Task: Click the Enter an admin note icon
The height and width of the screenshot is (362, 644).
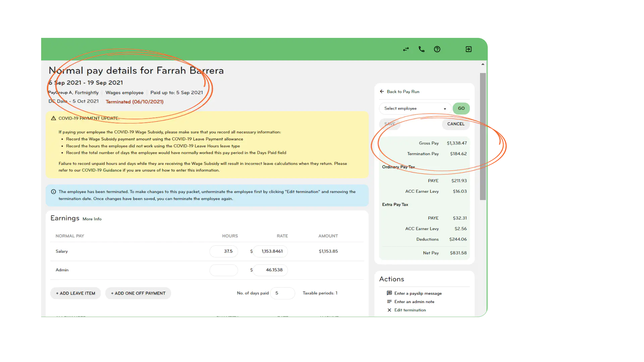Action: 389,301
